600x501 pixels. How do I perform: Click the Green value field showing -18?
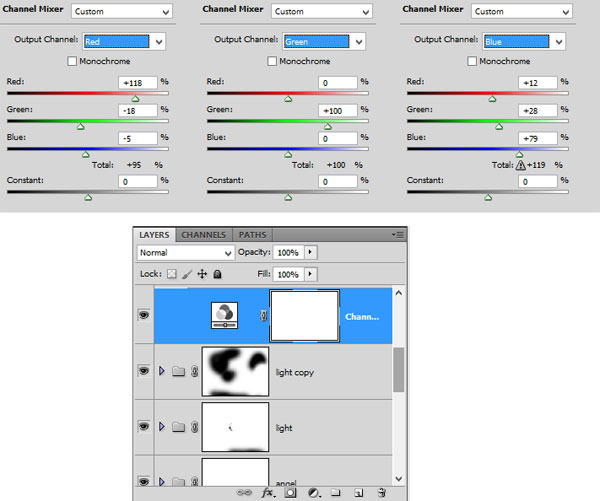click(x=138, y=111)
